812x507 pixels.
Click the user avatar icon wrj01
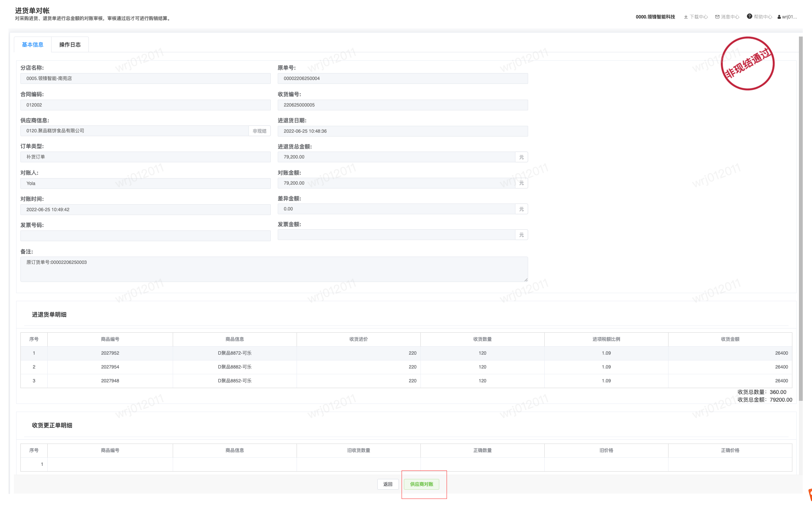779,17
